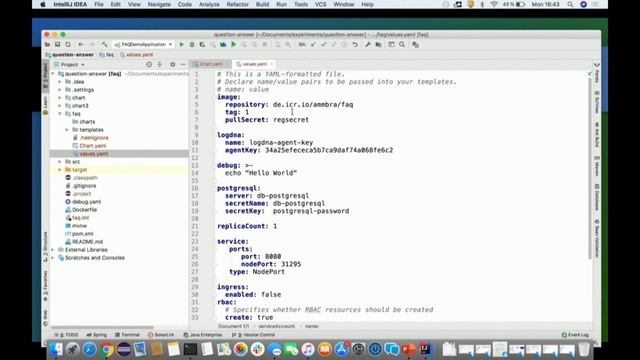This screenshot has width=640, height=360.
Task: Open the TODO tool window
Action: pos(67,335)
